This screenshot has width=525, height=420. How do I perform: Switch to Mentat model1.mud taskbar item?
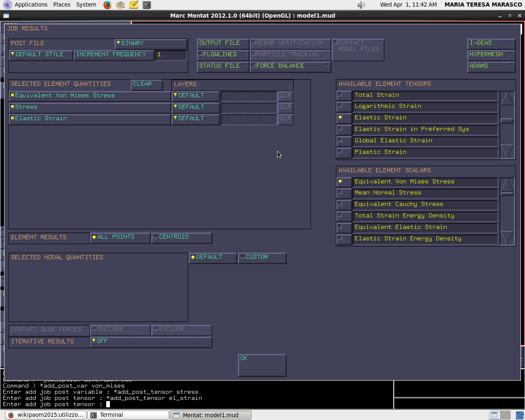coord(211,415)
